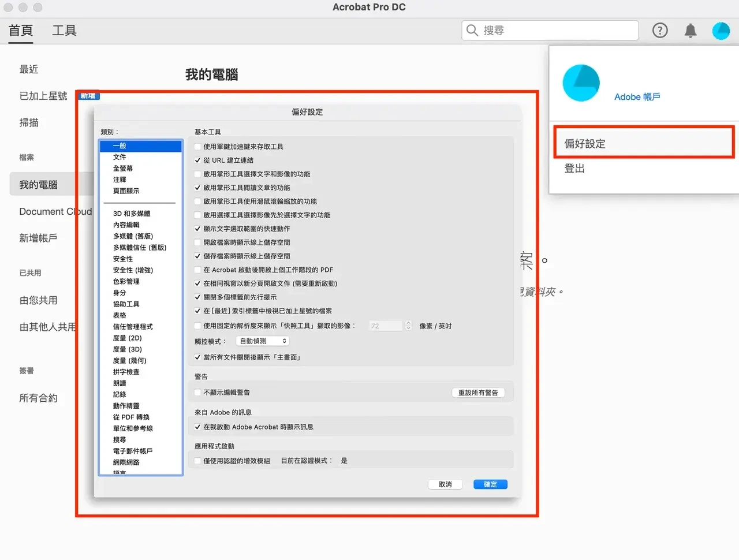Toggle 關閉多個標籤前先行提示 checkbox
The width and height of the screenshot is (739, 560).
click(197, 297)
